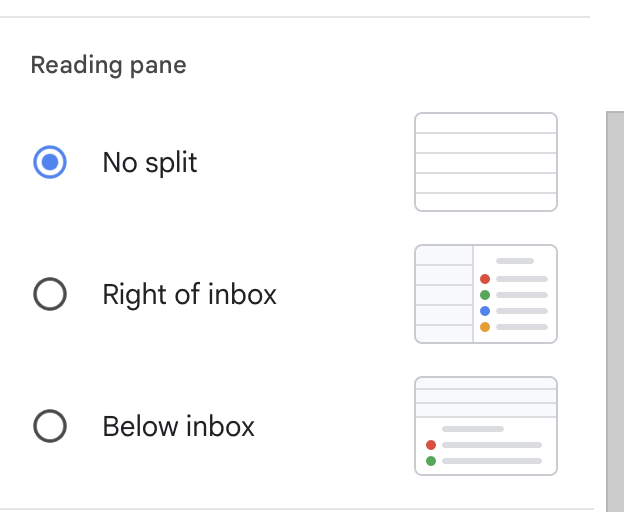Click the No split layout preview icon
Image resolution: width=630 pixels, height=512 pixels.
(486, 162)
